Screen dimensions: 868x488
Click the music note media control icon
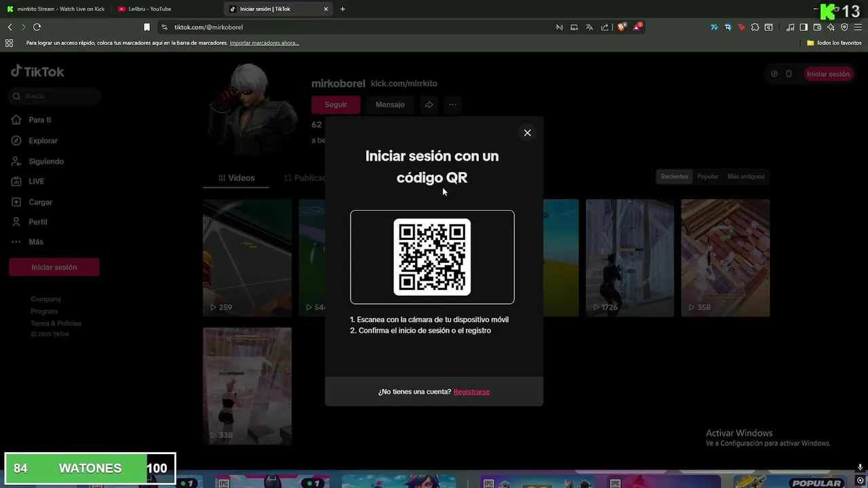tap(790, 27)
